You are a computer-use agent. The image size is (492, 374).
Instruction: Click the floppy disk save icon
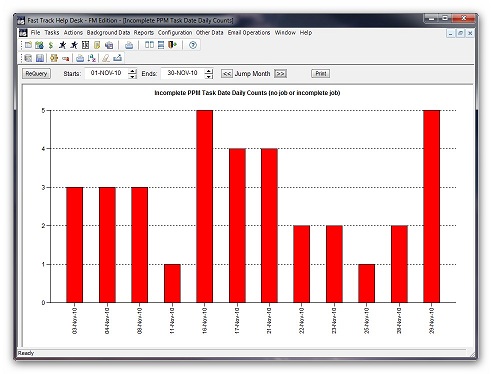click(x=40, y=58)
